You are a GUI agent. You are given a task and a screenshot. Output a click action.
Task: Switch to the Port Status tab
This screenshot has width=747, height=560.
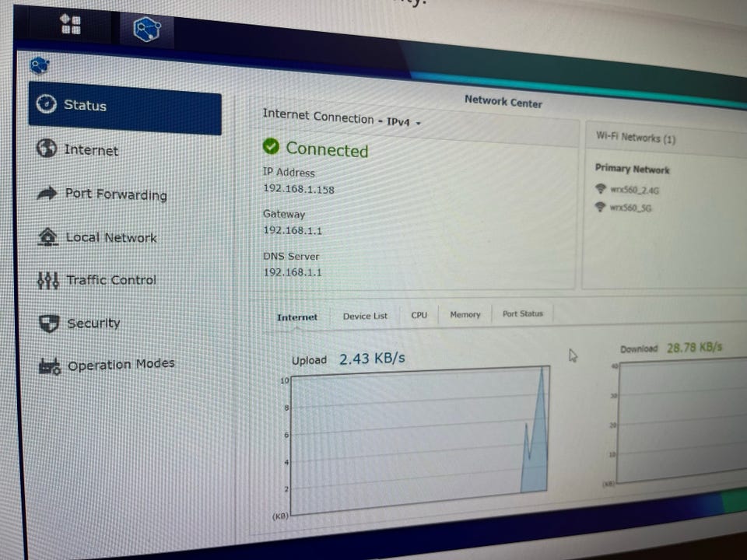[x=523, y=313]
